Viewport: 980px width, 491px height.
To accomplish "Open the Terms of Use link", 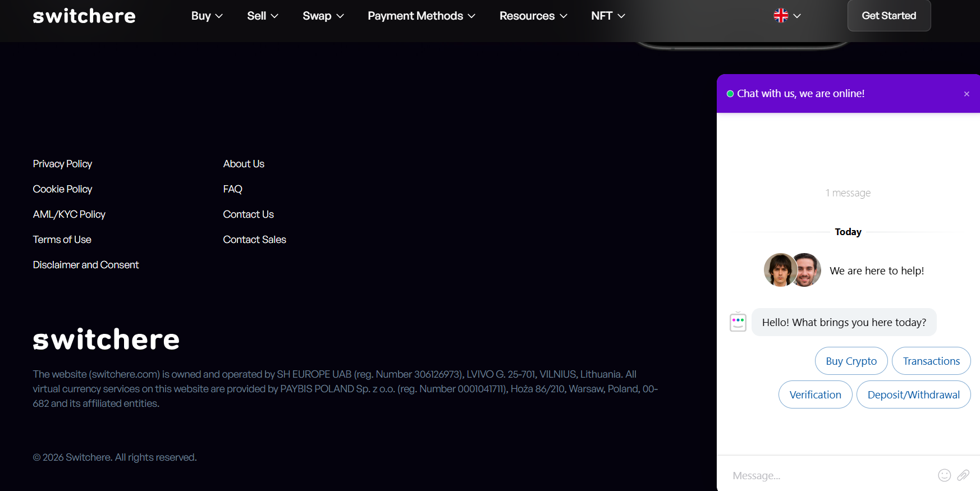I will pos(62,240).
